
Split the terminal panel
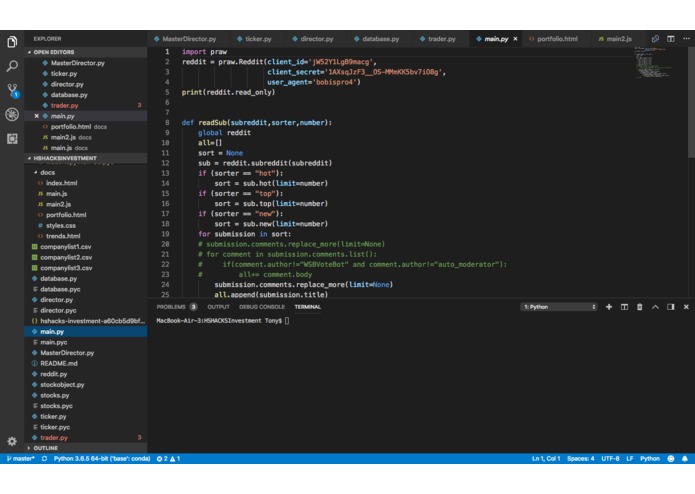624,307
